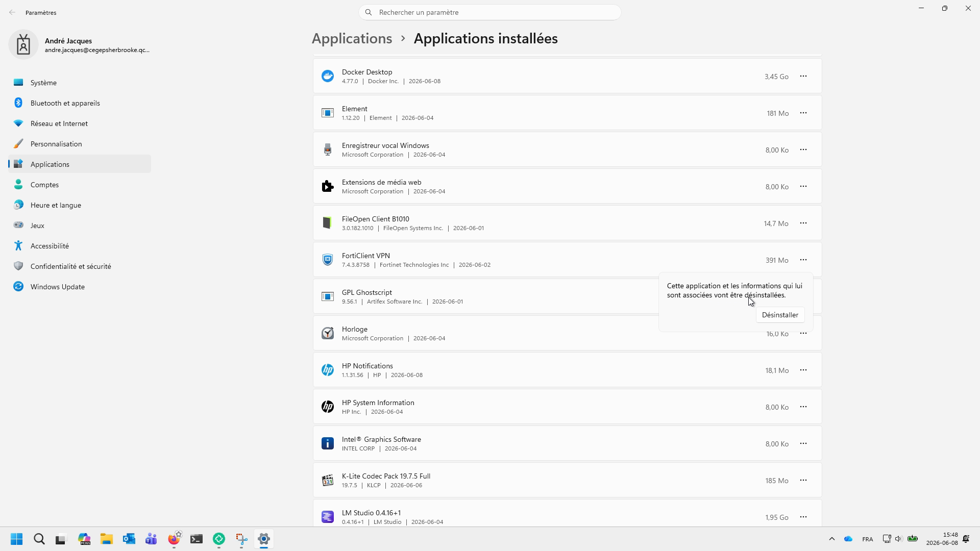Click the FortiClient VPN shield icon
The height and width of the screenshot is (551, 980).
328,260
